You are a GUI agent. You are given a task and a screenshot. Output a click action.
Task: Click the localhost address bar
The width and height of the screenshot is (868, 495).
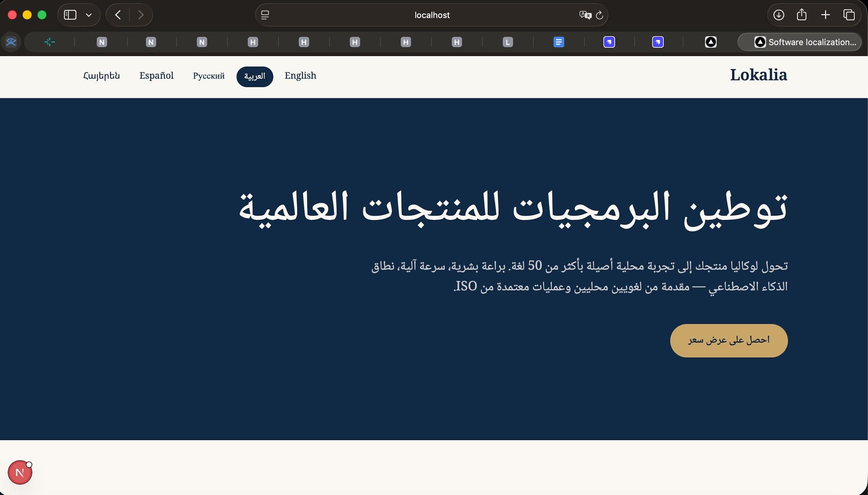[432, 15]
